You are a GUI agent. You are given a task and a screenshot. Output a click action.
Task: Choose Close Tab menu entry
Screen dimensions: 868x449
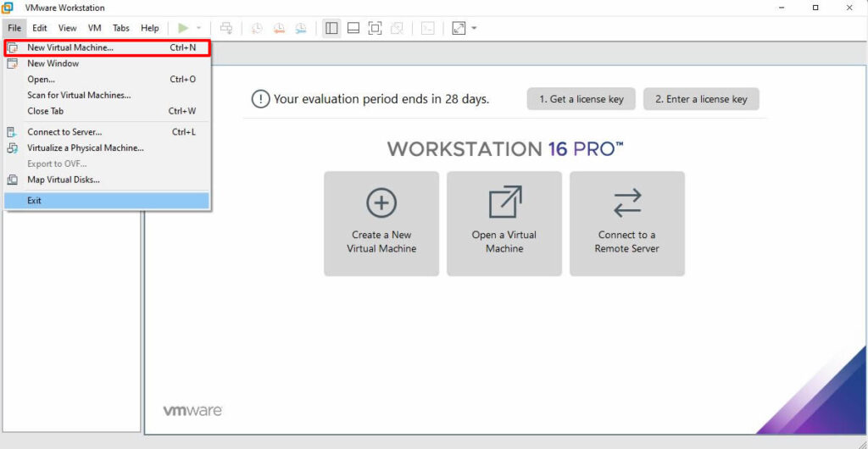(108, 111)
